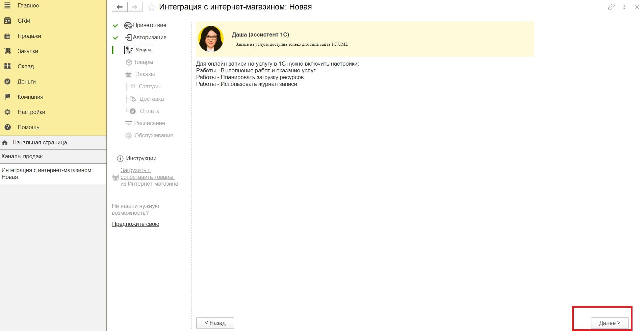The width and height of the screenshot is (644, 331).
Task: Click the forward arrow navigation button
Action: (135, 7)
